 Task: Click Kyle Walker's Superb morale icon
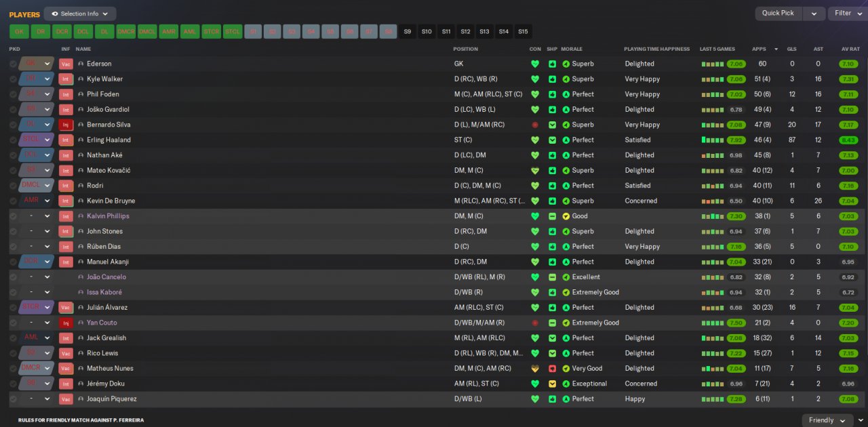tap(566, 79)
